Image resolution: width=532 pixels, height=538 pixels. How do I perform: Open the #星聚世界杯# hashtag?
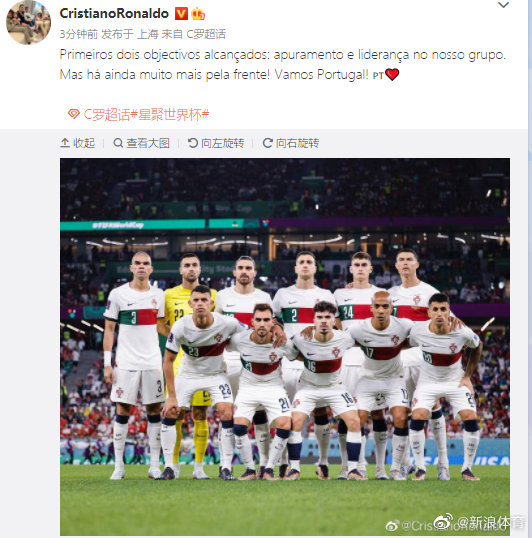tap(170, 115)
